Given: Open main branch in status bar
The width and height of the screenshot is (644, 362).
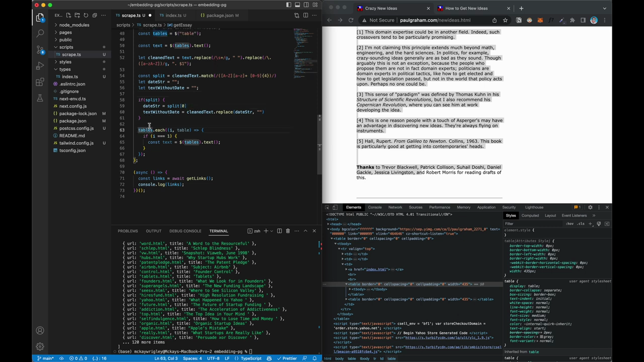Looking at the screenshot, I should point(45,358).
